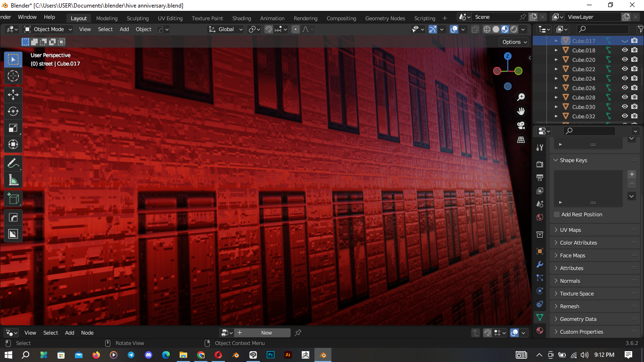This screenshot has width=644, height=362.
Task: Open the Collection properties tab
Action: coord(540,234)
